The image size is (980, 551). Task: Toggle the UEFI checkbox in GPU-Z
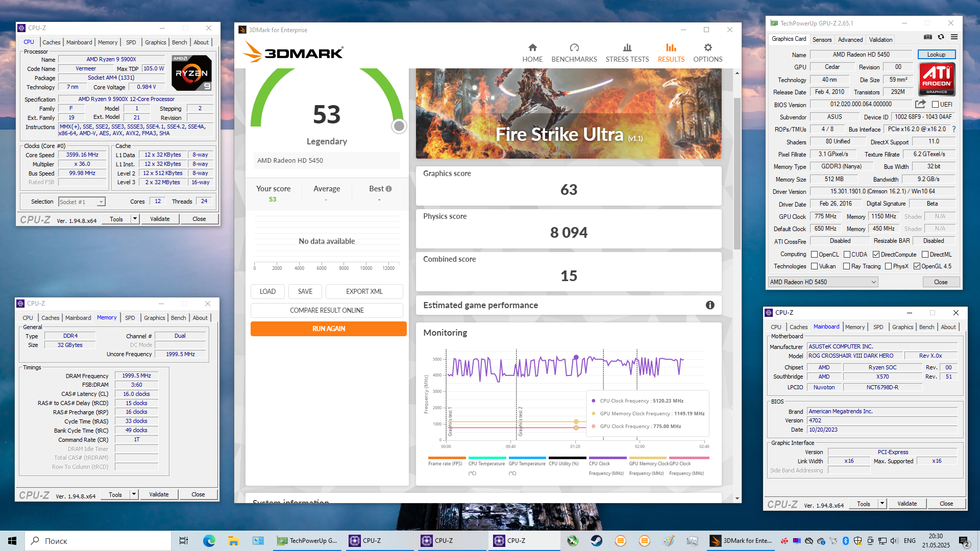[x=935, y=105]
